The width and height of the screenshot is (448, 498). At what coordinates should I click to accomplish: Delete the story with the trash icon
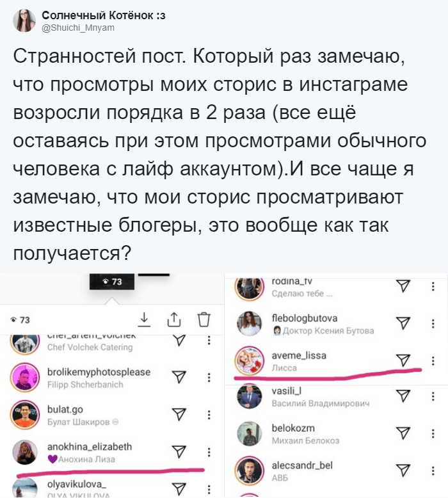204,319
